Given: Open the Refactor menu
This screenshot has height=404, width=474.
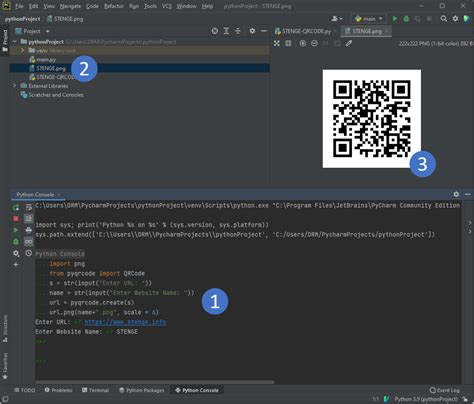Looking at the screenshot, I should pos(114,6).
